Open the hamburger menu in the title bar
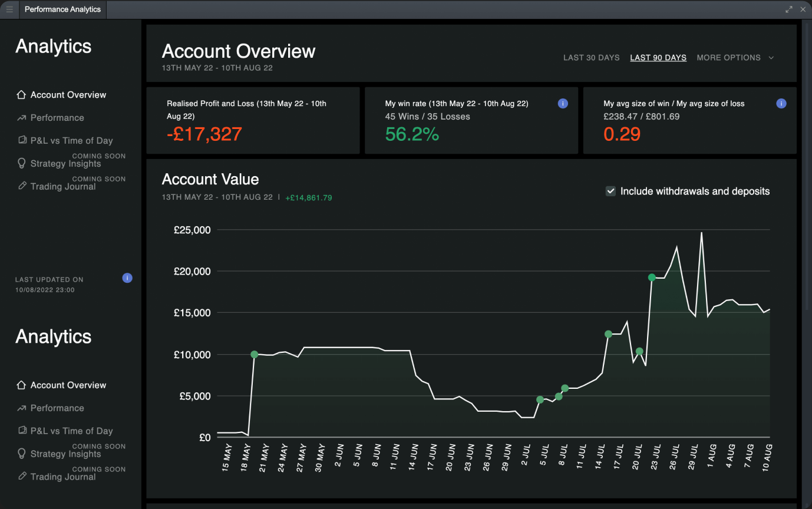 (9, 9)
